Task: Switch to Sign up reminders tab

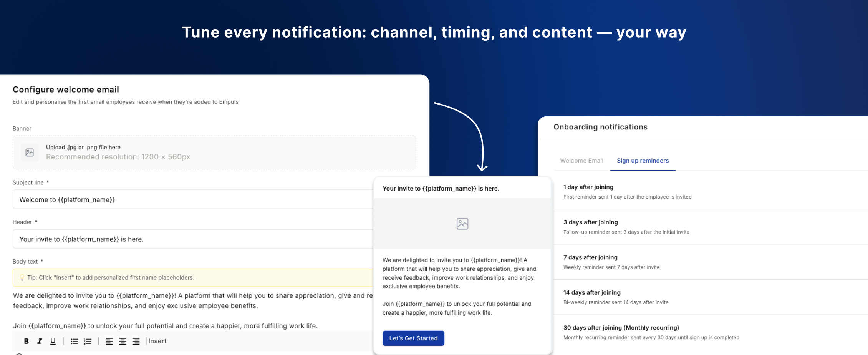Action: [643, 161]
